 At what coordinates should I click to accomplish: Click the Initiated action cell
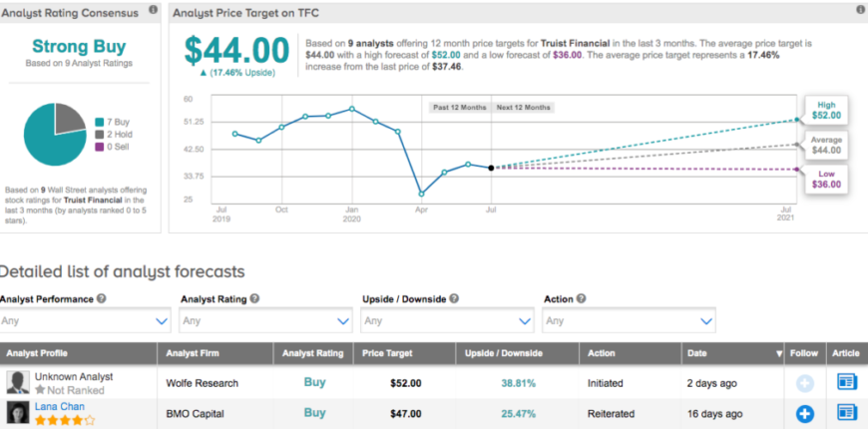605,383
